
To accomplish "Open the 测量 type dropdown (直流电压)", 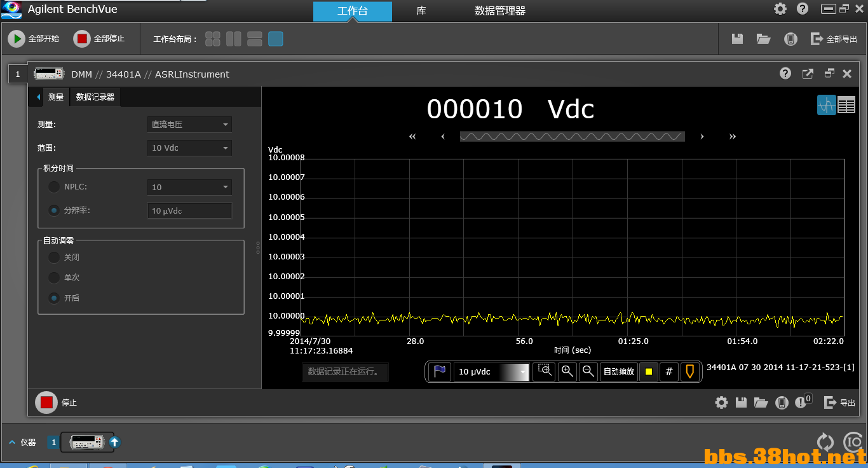I will (189, 125).
